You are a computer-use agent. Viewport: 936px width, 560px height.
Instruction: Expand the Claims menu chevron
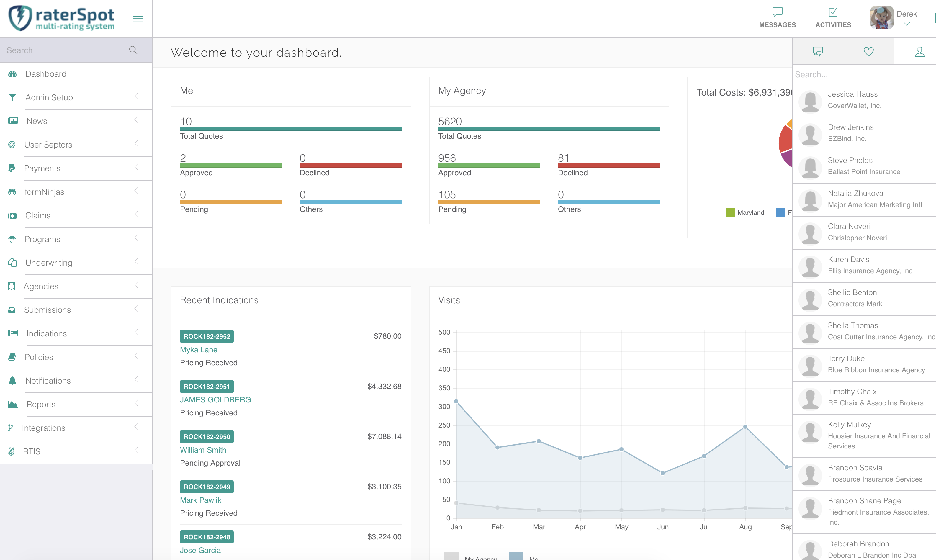(x=136, y=214)
